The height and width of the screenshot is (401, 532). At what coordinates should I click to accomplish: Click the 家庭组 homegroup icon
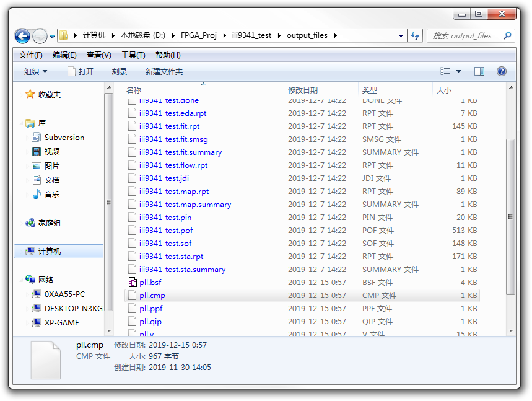click(30, 223)
